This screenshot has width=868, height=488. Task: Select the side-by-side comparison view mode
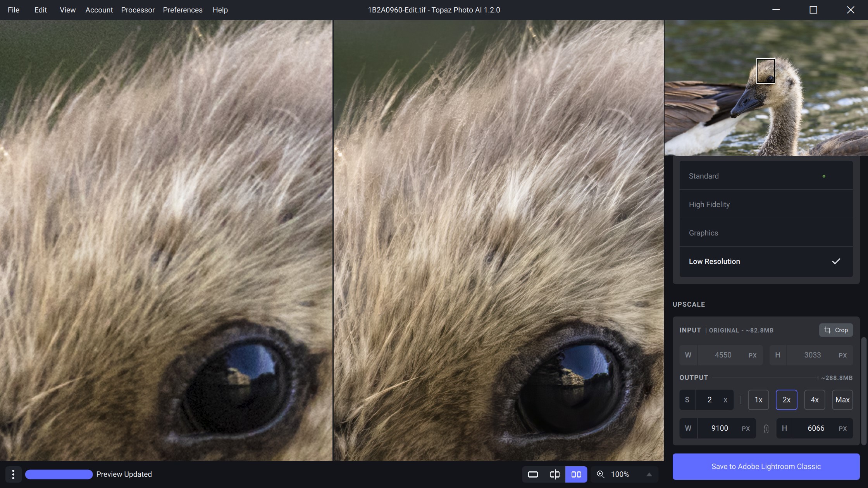(x=576, y=474)
